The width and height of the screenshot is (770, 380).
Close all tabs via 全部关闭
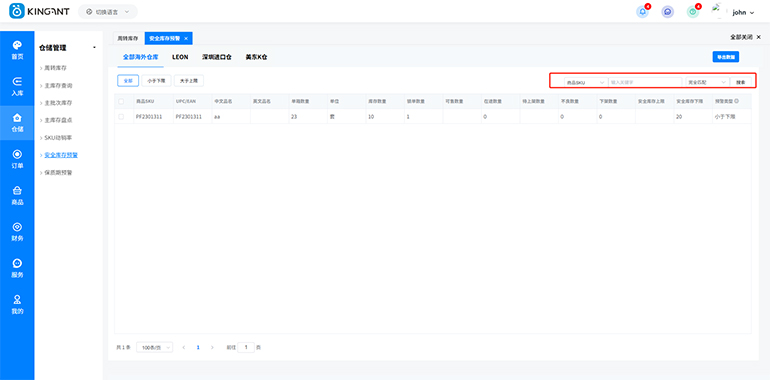coord(745,37)
